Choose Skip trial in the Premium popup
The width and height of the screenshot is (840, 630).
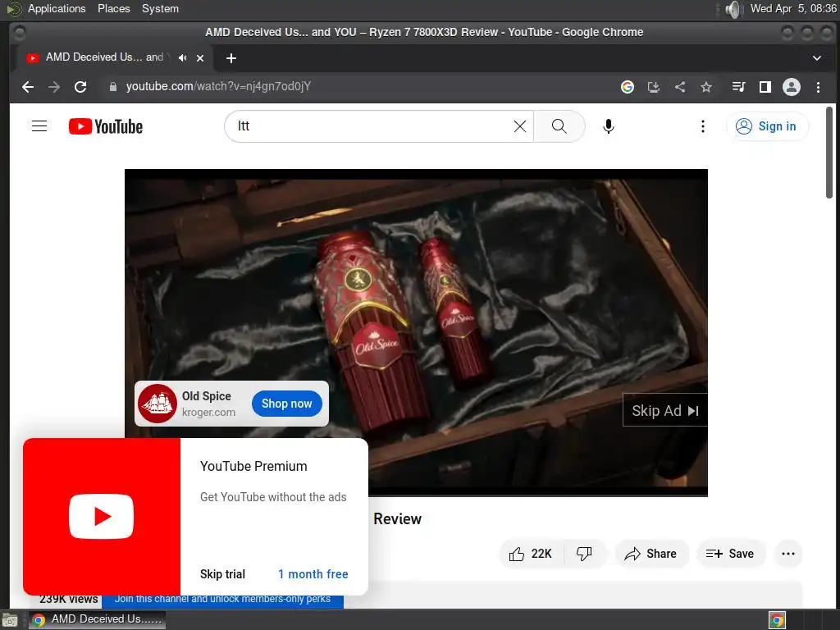tap(222, 574)
